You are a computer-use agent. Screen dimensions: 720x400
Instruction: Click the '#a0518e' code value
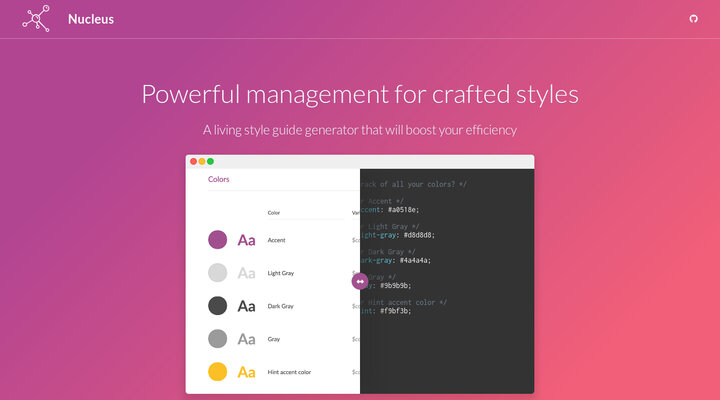coord(402,210)
